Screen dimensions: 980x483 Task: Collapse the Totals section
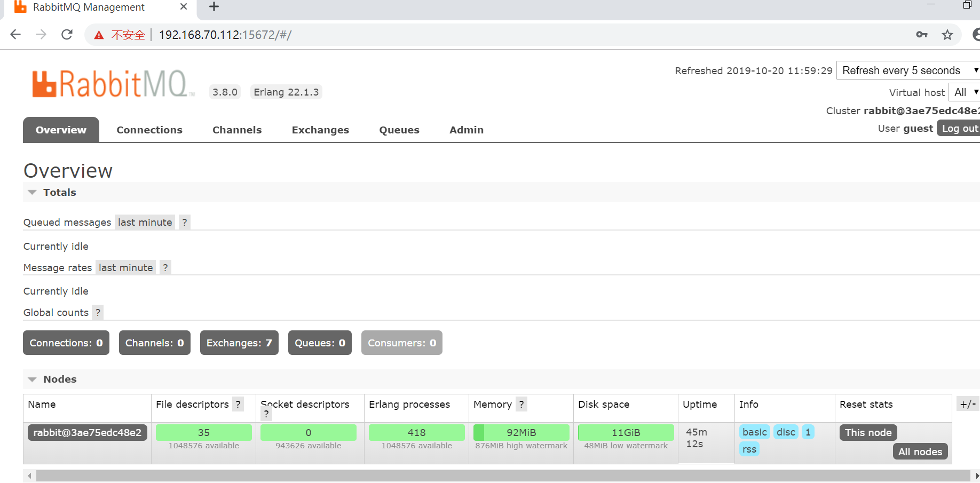click(32, 192)
